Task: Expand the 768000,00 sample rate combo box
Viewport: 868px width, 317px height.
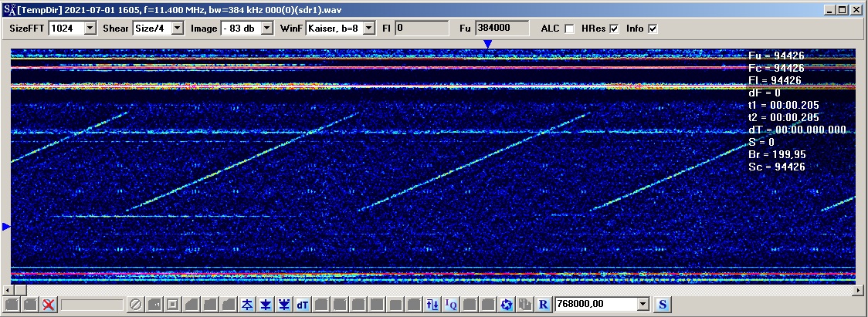Action: [643, 304]
